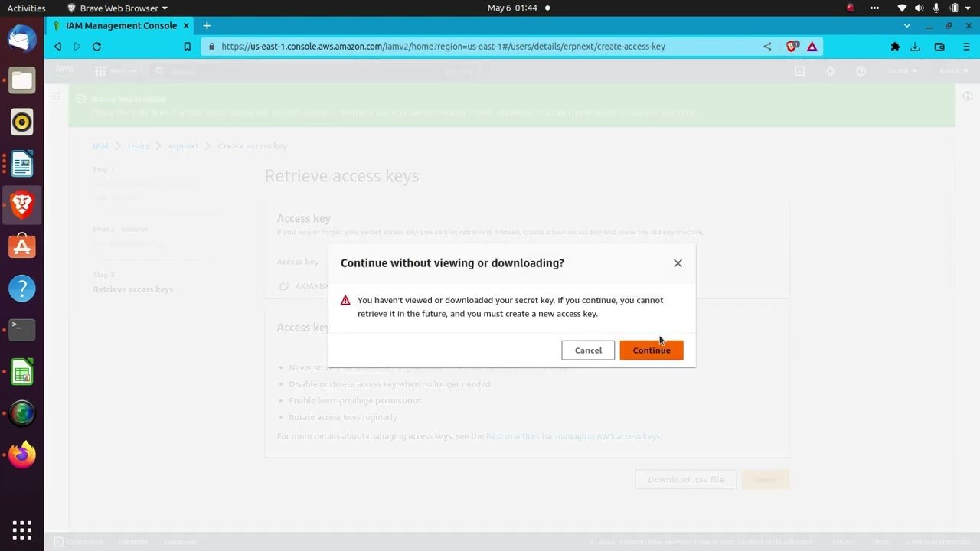
Task: Open Terminal from the dock
Action: pos(22,329)
